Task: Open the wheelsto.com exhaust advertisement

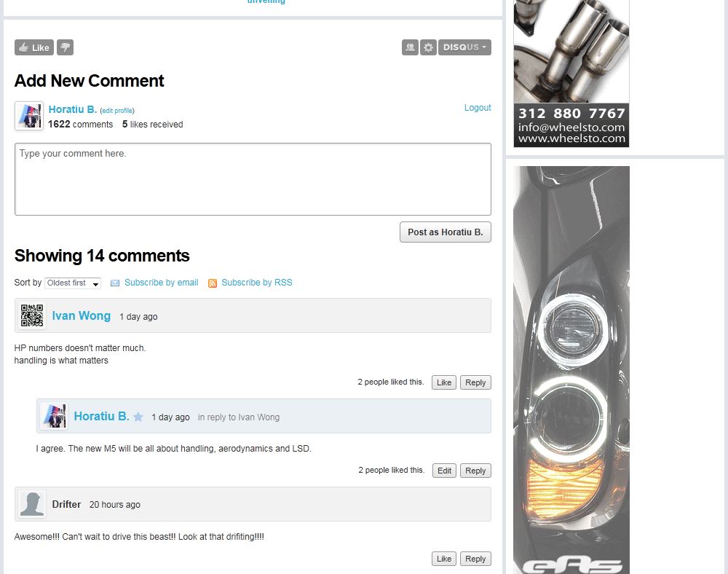Action: 571,74
